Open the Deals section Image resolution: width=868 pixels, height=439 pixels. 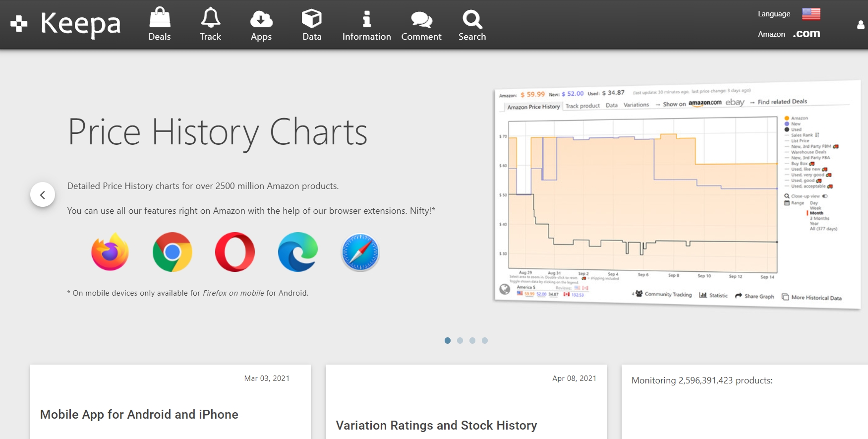[160, 24]
